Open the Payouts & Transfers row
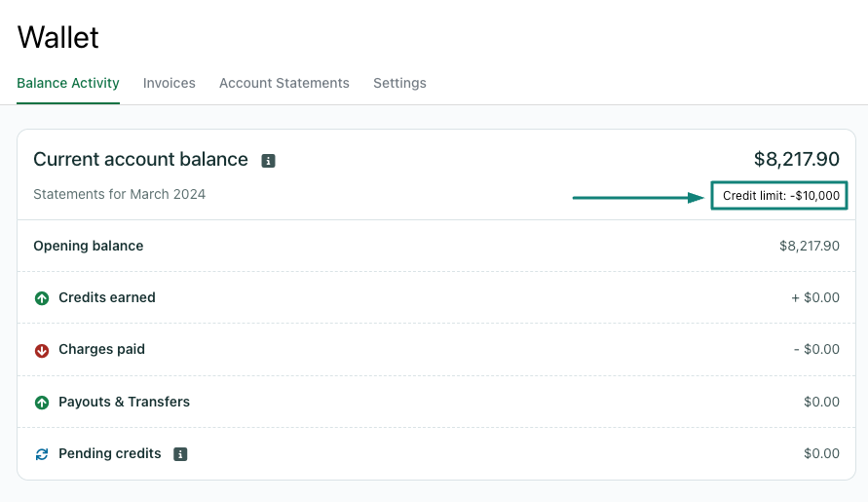868x502 pixels. coord(124,402)
